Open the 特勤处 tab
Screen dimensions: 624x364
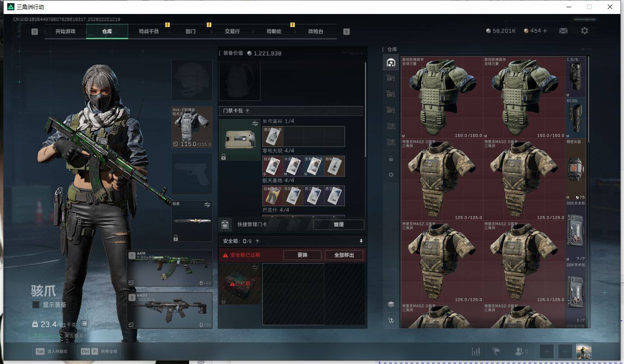[x=274, y=32]
